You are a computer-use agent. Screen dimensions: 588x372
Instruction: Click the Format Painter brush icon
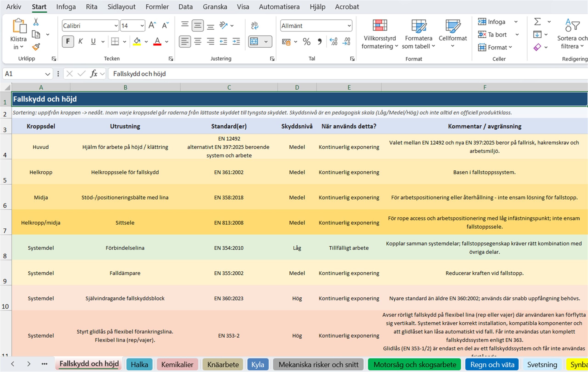tap(36, 47)
